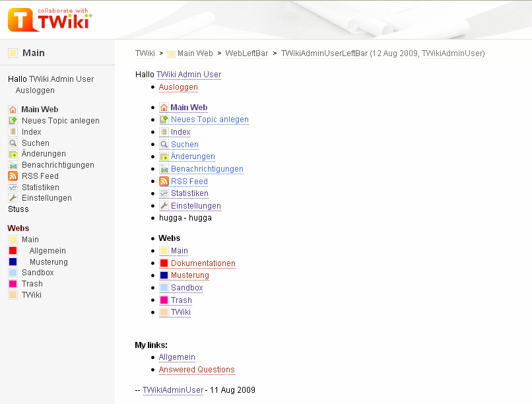Click the magnifier icon beside sidebar Suchen
This screenshot has height=404, width=532.
[x=13, y=143]
